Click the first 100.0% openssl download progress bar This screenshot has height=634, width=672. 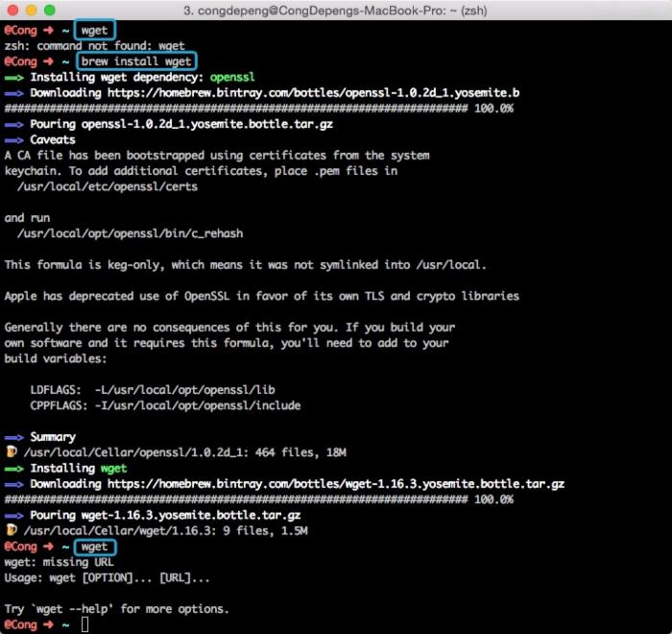(259, 109)
